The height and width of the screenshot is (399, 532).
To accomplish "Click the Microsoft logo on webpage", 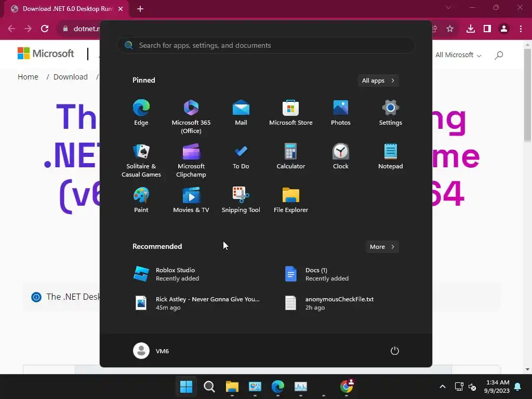I will (46, 54).
